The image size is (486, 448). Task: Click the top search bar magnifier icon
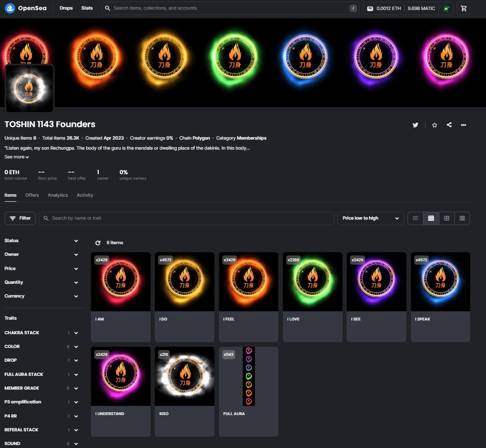tap(108, 8)
